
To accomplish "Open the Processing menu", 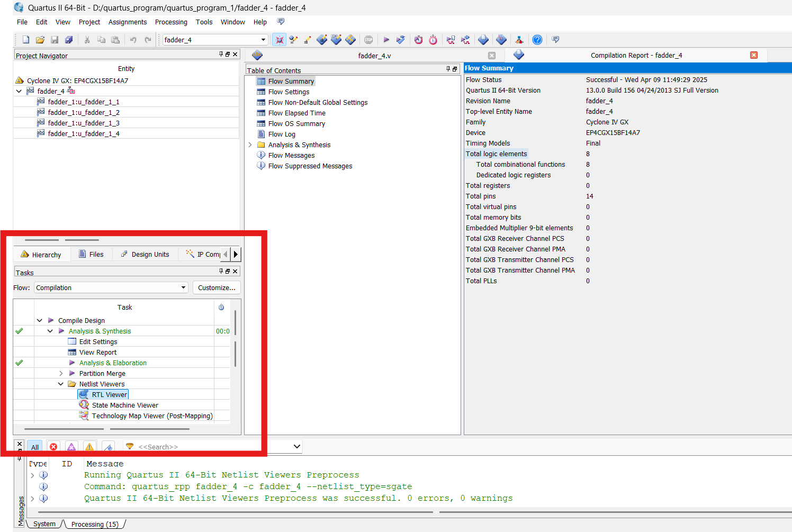I will (x=171, y=22).
